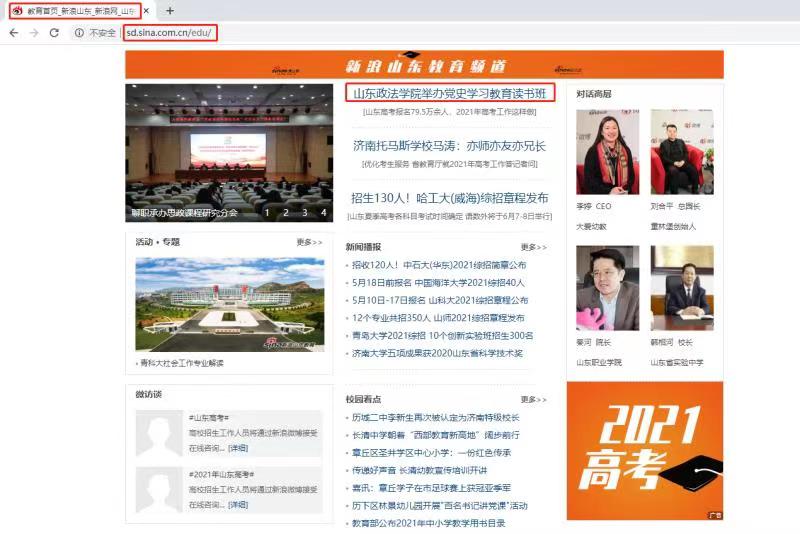The image size is (800, 534).
Task: Open the campus aerial photo thumbnail
Action: (230, 304)
